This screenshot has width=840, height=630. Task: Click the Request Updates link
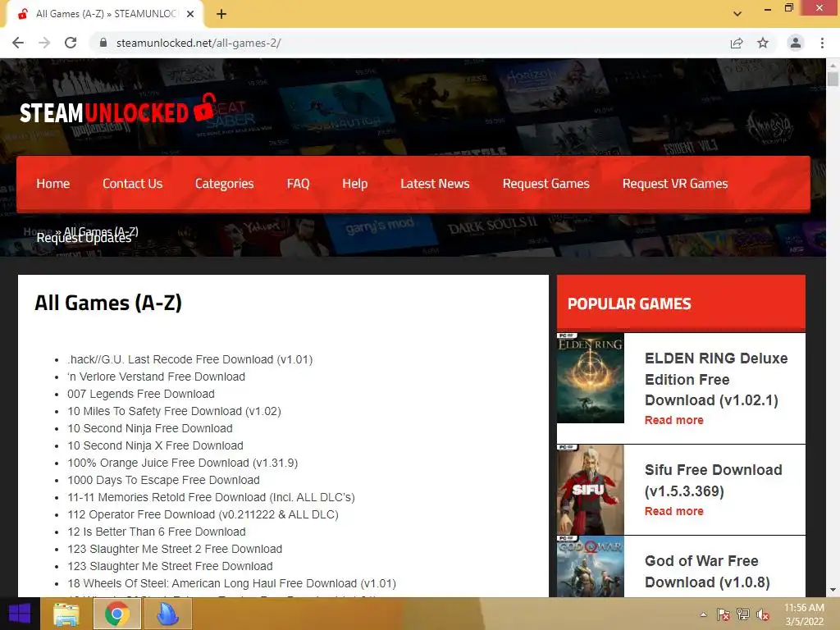pyautogui.click(x=84, y=238)
